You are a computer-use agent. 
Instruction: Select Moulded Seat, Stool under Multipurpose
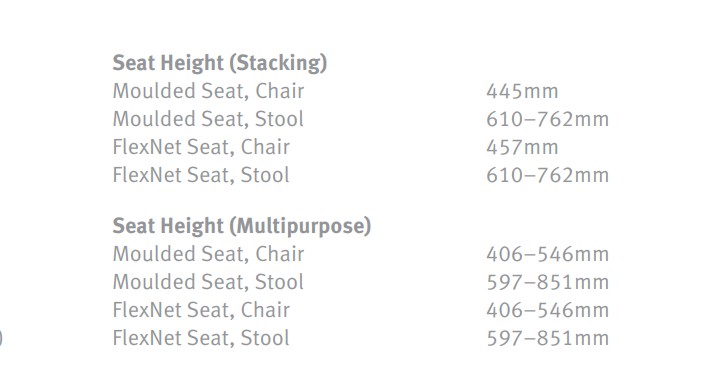click(x=208, y=283)
